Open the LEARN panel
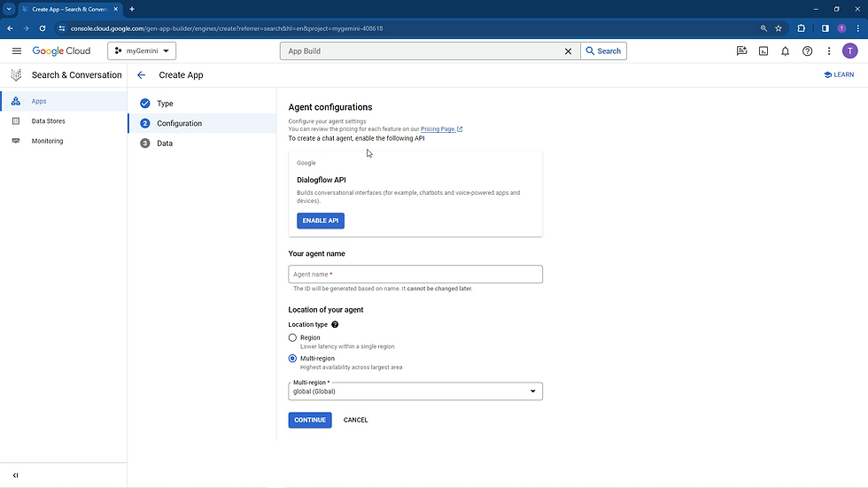Image resolution: width=868 pixels, height=488 pixels. pyautogui.click(x=839, y=74)
